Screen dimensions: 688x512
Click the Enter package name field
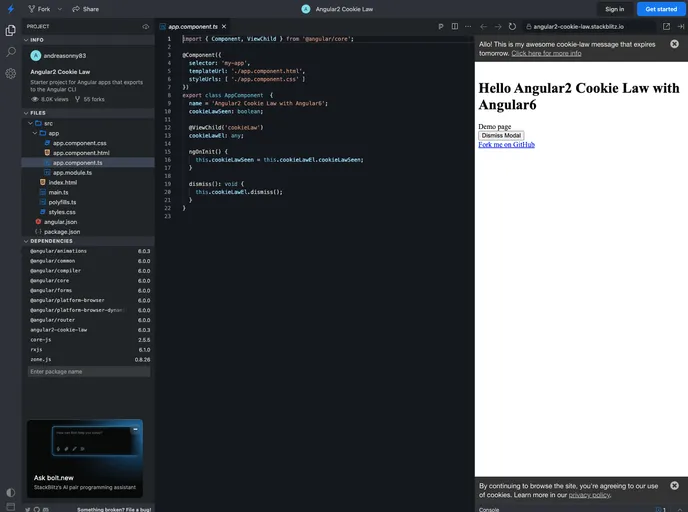point(89,372)
